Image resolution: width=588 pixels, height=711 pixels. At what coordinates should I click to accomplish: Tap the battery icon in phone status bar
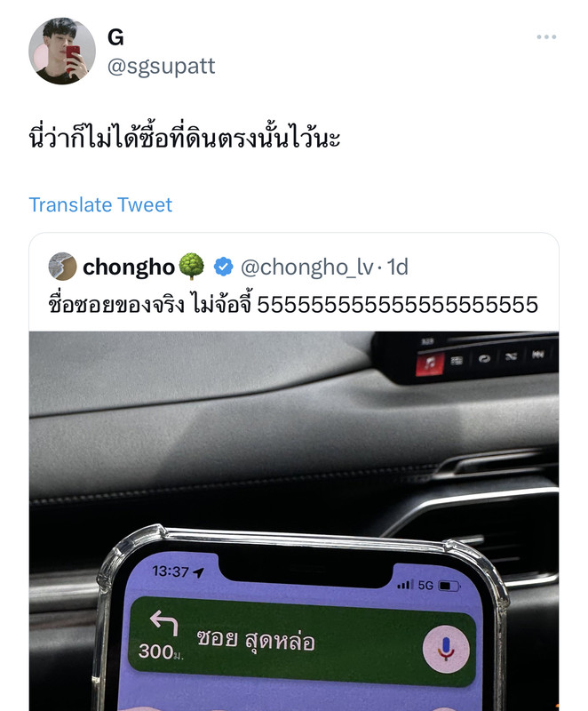point(449,587)
